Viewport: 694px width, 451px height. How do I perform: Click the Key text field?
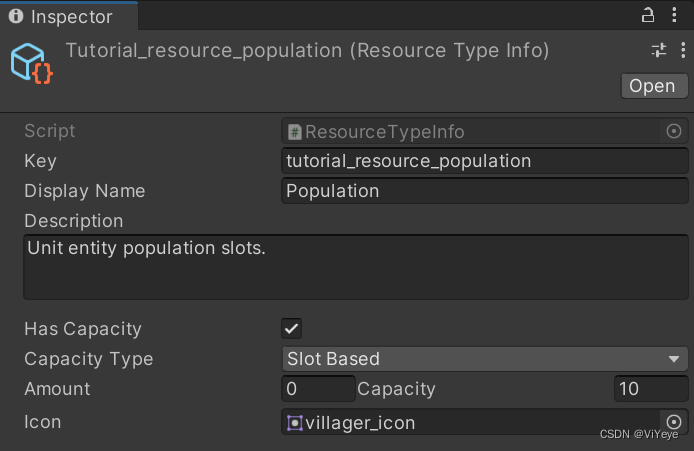tap(485, 161)
